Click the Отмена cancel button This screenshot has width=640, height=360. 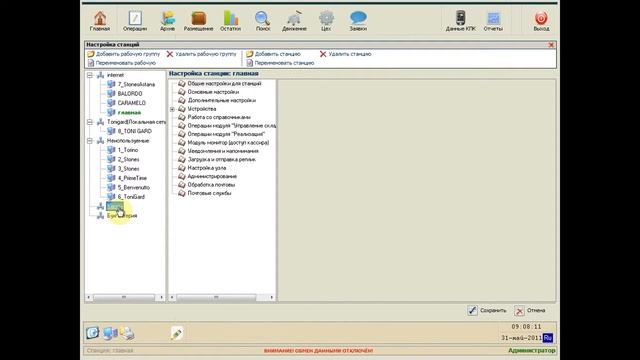(530, 311)
